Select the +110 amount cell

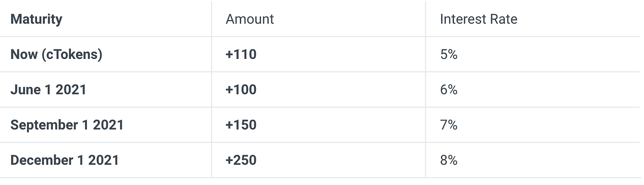[241, 55]
